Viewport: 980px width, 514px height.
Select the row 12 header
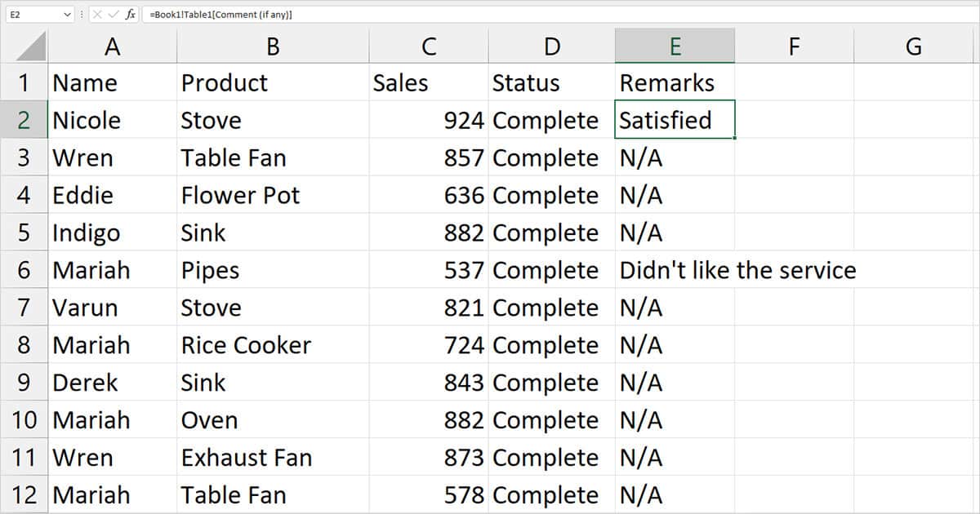click(24, 495)
